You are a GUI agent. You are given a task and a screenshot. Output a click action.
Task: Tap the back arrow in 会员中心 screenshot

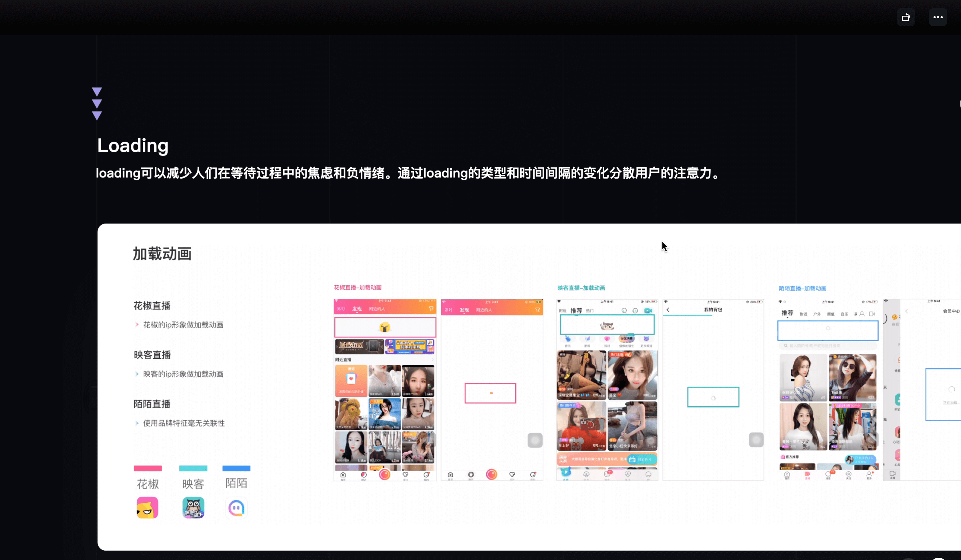coord(906,311)
